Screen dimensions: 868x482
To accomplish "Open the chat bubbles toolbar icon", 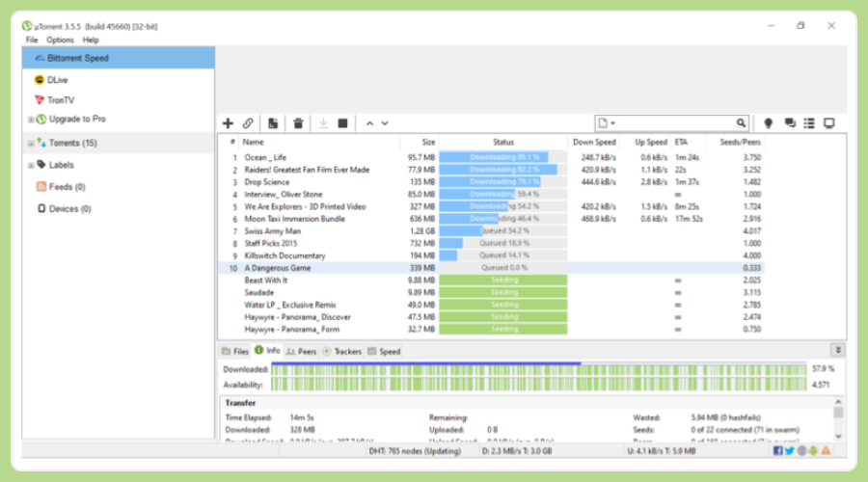I will click(x=790, y=122).
